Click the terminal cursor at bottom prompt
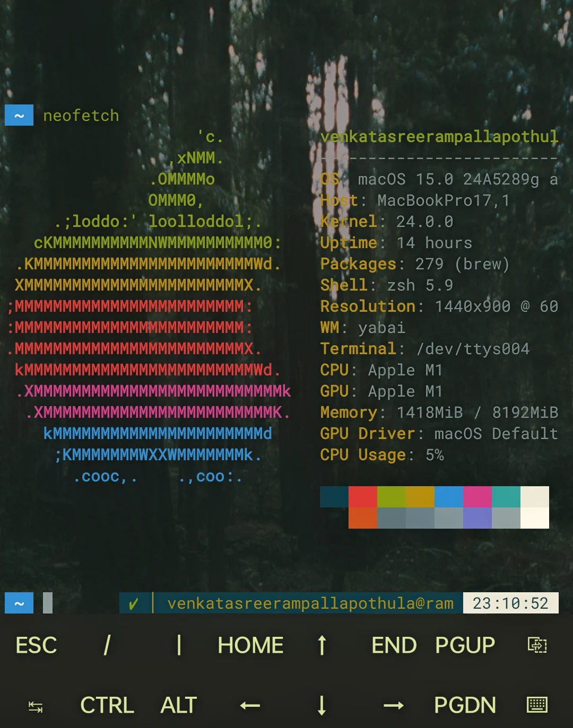This screenshot has width=573, height=728. [48, 603]
